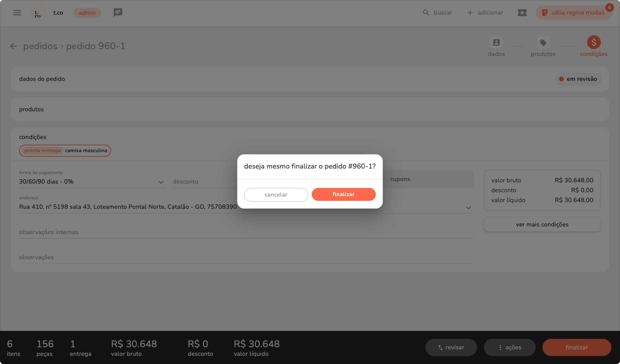Click the plus adicionar icon
Viewport: 620px width, 364px height.
(x=470, y=13)
